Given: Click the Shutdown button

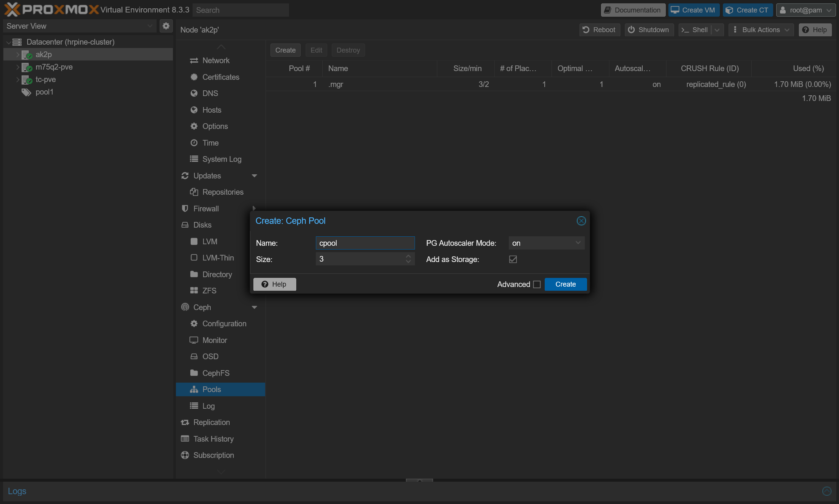Looking at the screenshot, I should (x=649, y=30).
